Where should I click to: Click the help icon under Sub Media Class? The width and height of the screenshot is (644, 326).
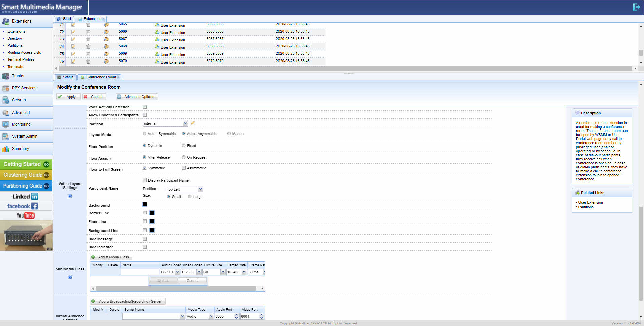[70, 277]
